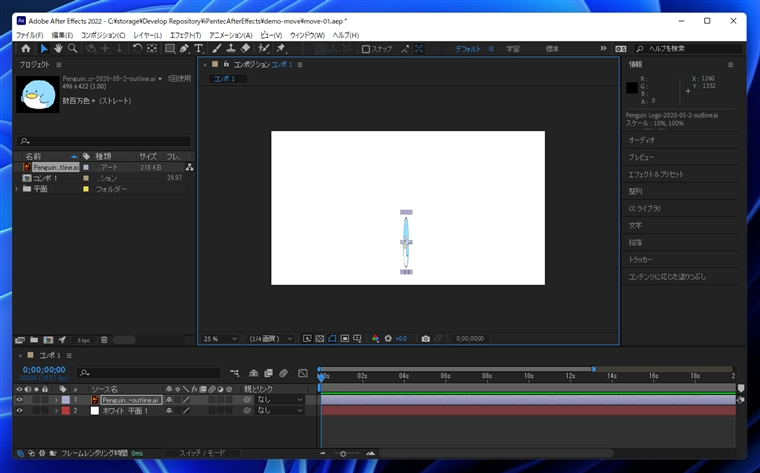Toggle quality switch on White Solid 1 layer
The height and width of the screenshot is (473, 760).
(186, 410)
